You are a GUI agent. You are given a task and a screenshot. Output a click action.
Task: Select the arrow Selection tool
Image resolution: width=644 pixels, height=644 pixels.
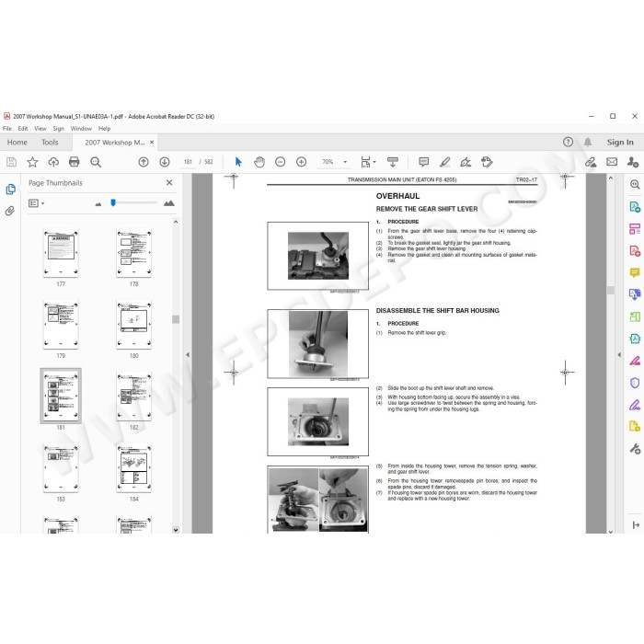tap(238, 162)
